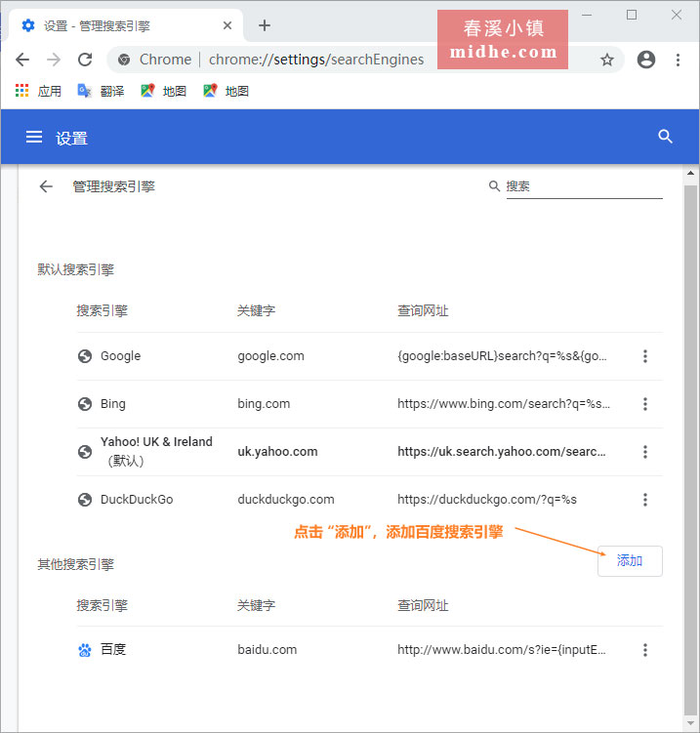Focus the 搜索 search engines field
This screenshot has width=700, height=733.
pyautogui.click(x=584, y=186)
